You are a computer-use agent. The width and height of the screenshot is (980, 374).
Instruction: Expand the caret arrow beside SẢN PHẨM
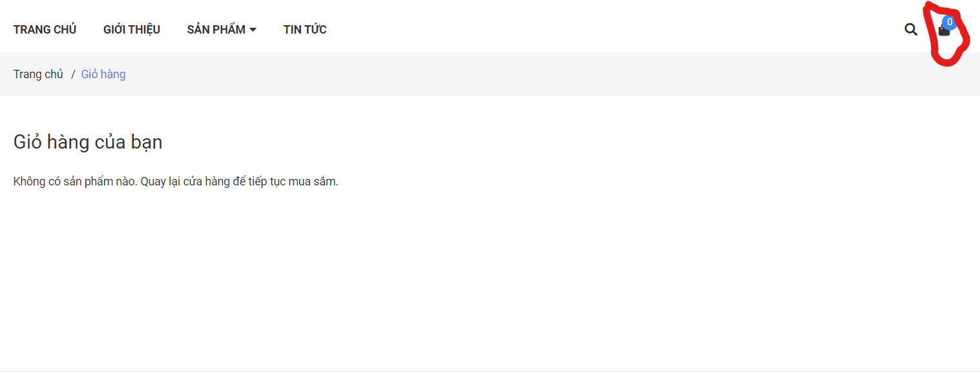click(x=253, y=30)
